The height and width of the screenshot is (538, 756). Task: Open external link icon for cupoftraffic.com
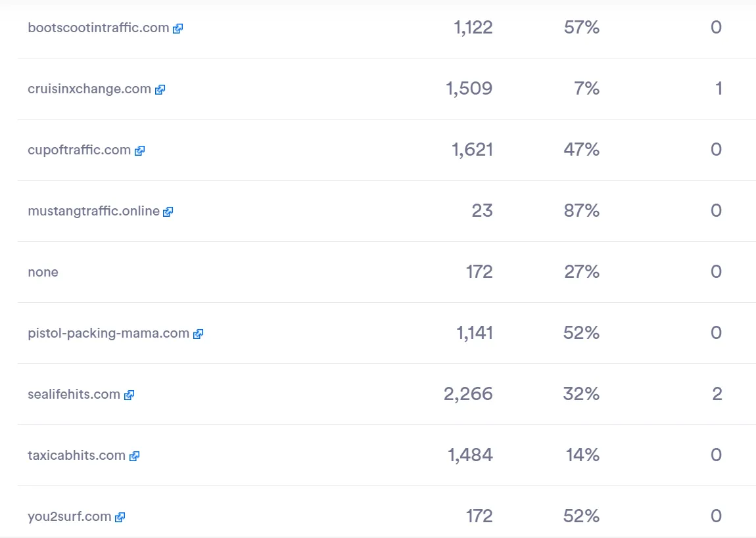pyautogui.click(x=140, y=150)
